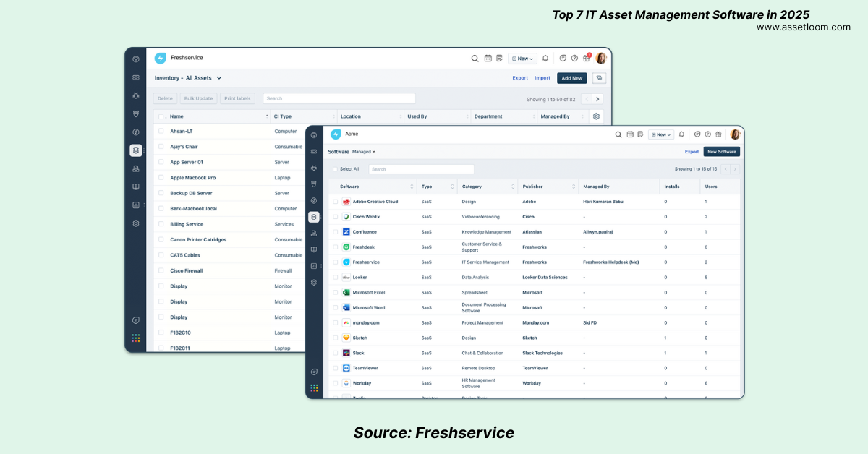The height and width of the screenshot is (454, 868).
Task: Select Slack software row checkbox
Action: pyautogui.click(x=335, y=353)
